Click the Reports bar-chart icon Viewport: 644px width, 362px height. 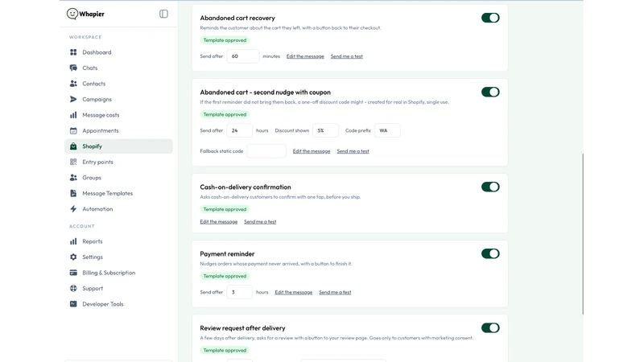click(x=73, y=241)
